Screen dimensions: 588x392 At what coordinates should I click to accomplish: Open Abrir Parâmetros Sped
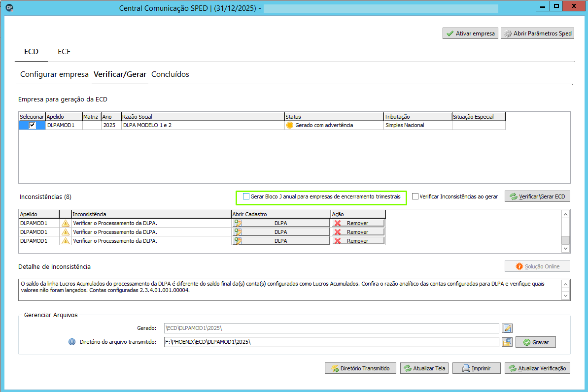(x=537, y=33)
